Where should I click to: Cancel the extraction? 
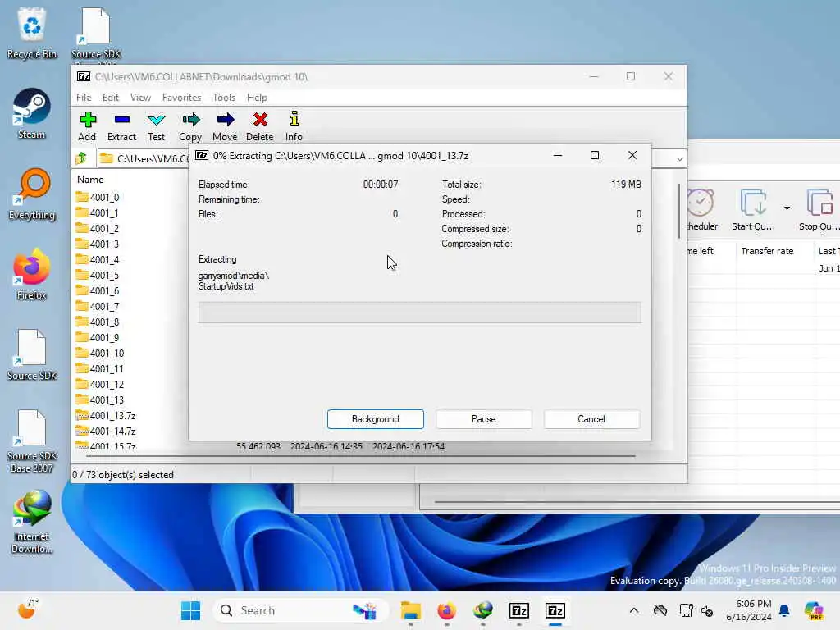[x=591, y=419]
